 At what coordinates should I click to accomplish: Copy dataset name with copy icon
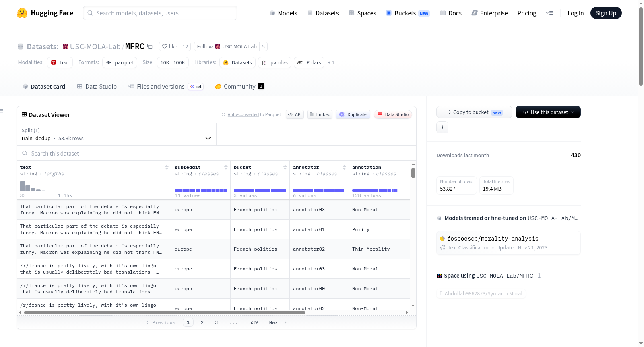tap(150, 46)
